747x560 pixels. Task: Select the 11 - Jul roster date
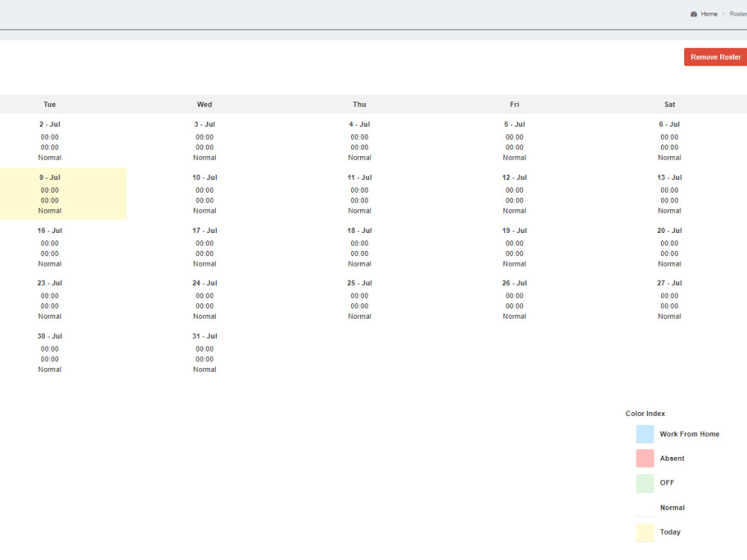pos(360,177)
